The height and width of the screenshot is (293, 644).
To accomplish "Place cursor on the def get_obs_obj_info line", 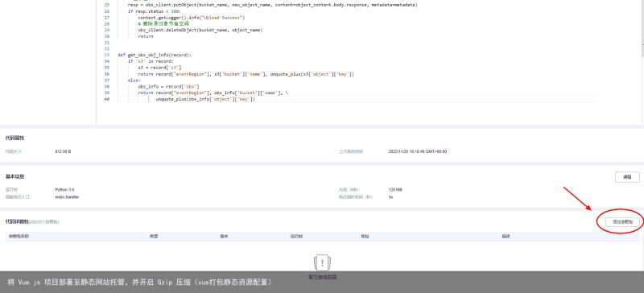I will click(155, 55).
